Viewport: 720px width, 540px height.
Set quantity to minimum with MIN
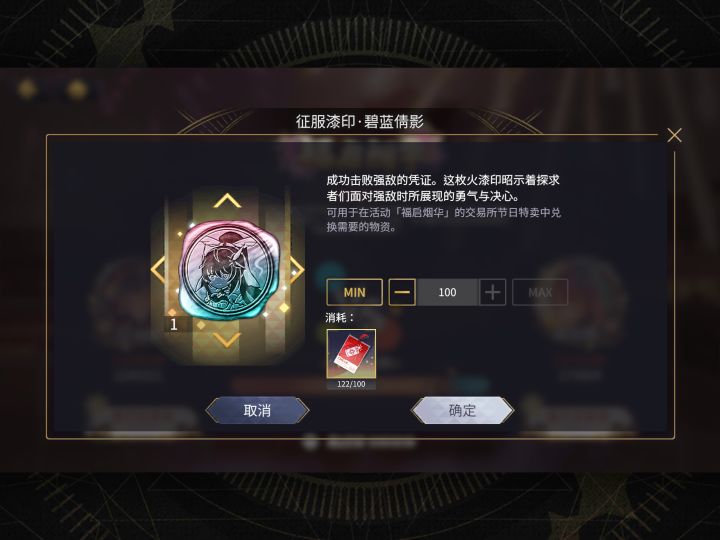pyautogui.click(x=354, y=292)
